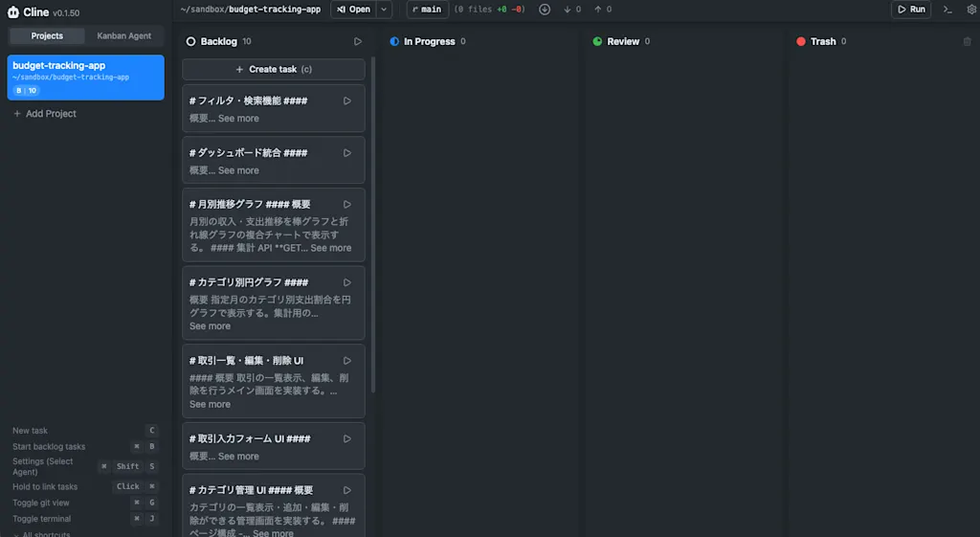Start the 月別推移グラフ task
980x537 pixels.
tap(346, 205)
